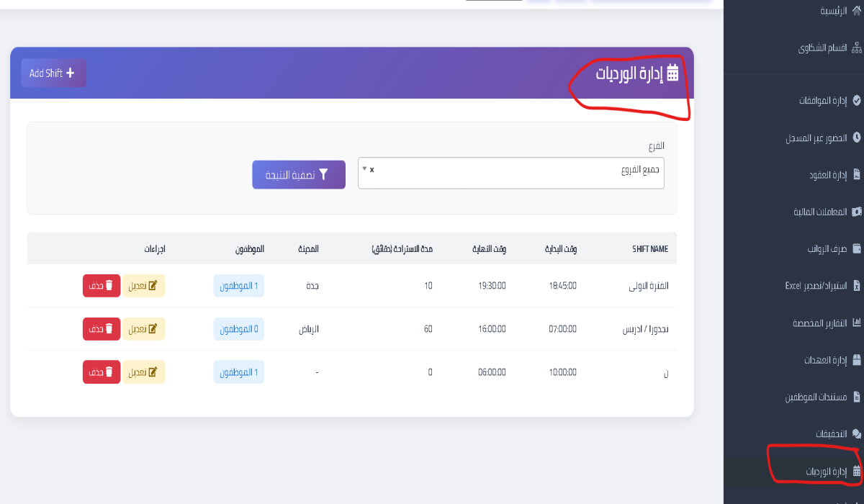Click the Excel file icon beside استيراد/تصدير Excel
864x504 pixels.
click(x=856, y=286)
